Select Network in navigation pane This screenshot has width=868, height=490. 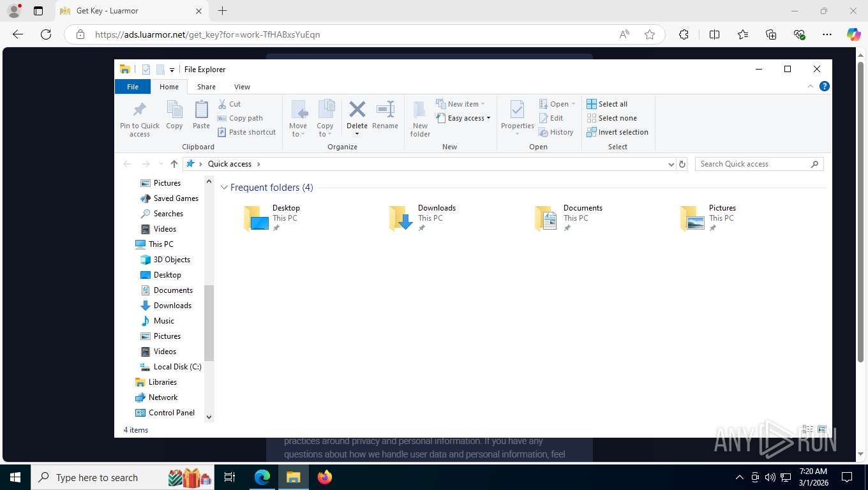coord(156,397)
